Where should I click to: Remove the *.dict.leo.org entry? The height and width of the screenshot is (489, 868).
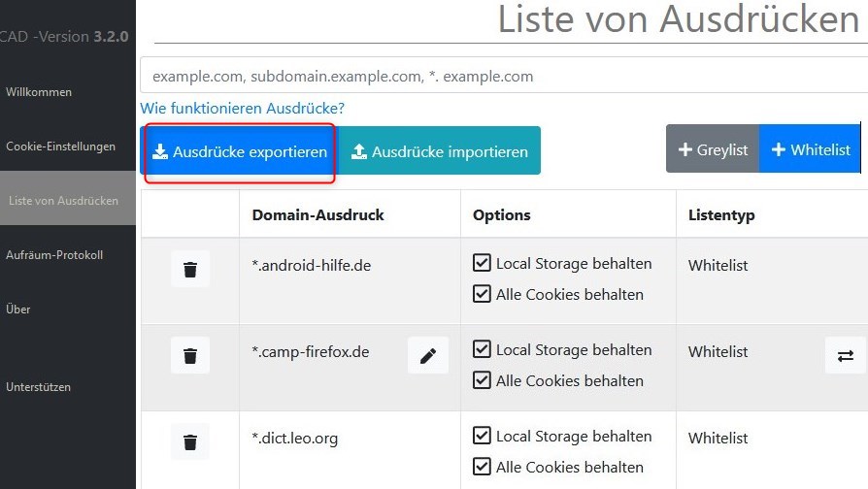190,442
